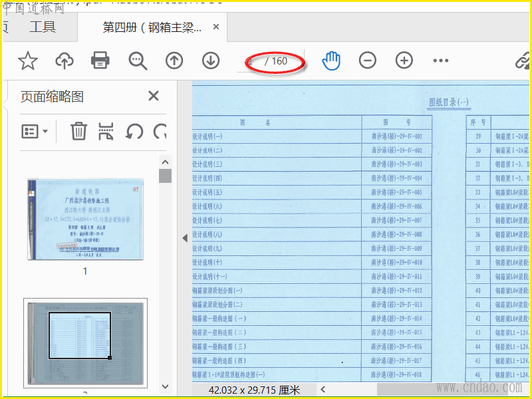Upload the file using cloud icon
This screenshot has width=532, height=399.
[65, 61]
